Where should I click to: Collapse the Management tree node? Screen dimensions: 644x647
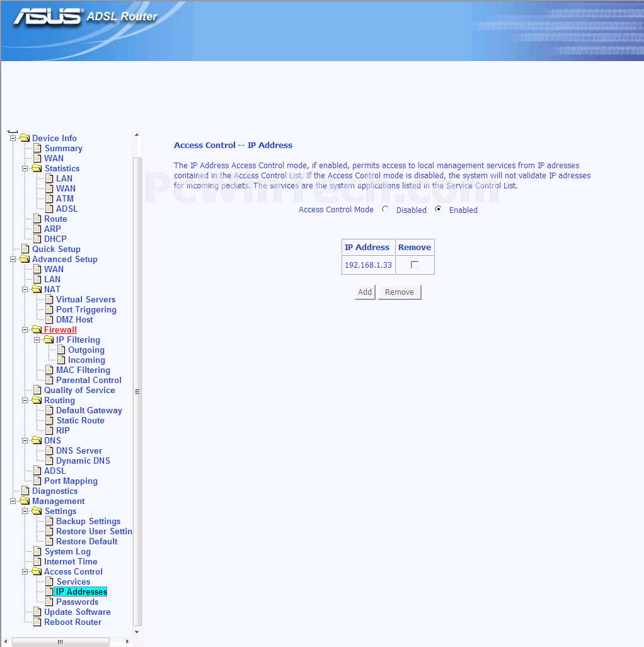coord(13,501)
